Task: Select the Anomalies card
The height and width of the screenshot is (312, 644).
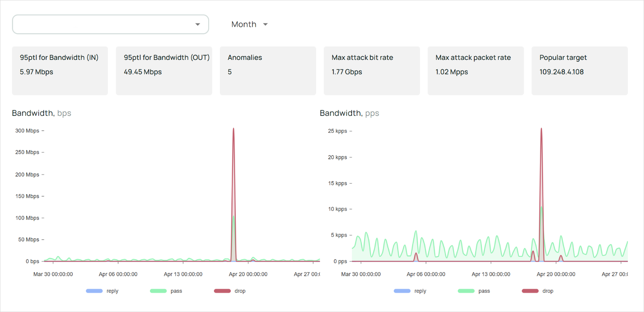Action: [x=268, y=71]
